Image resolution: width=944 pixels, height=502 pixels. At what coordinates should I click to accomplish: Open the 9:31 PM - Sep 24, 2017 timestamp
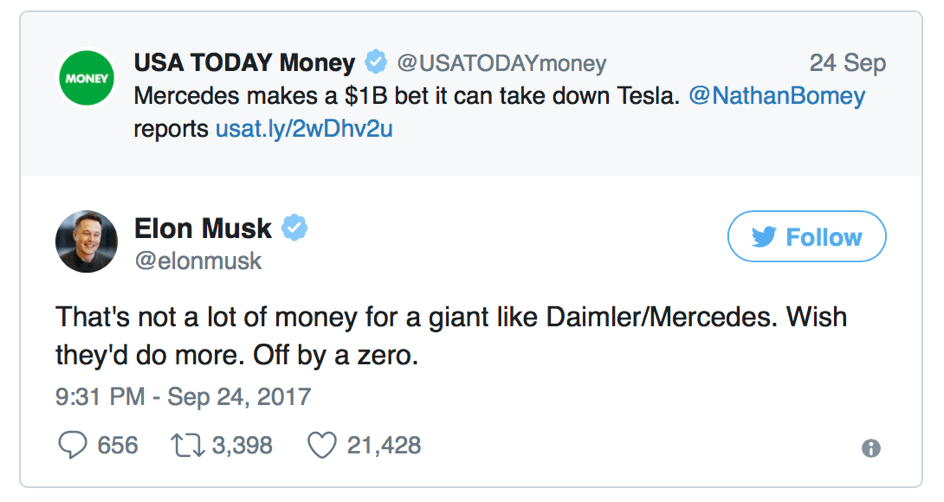click(183, 397)
